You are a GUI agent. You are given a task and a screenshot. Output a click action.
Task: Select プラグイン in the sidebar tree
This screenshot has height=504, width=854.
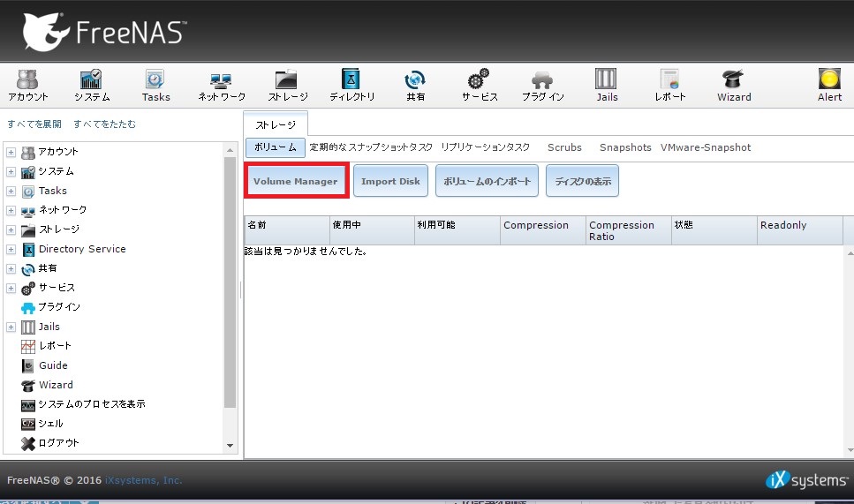[x=59, y=307]
